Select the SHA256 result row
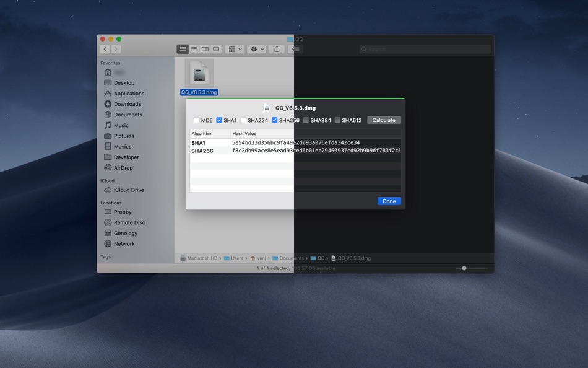This screenshot has width=588, height=368. click(x=295, y=151)
